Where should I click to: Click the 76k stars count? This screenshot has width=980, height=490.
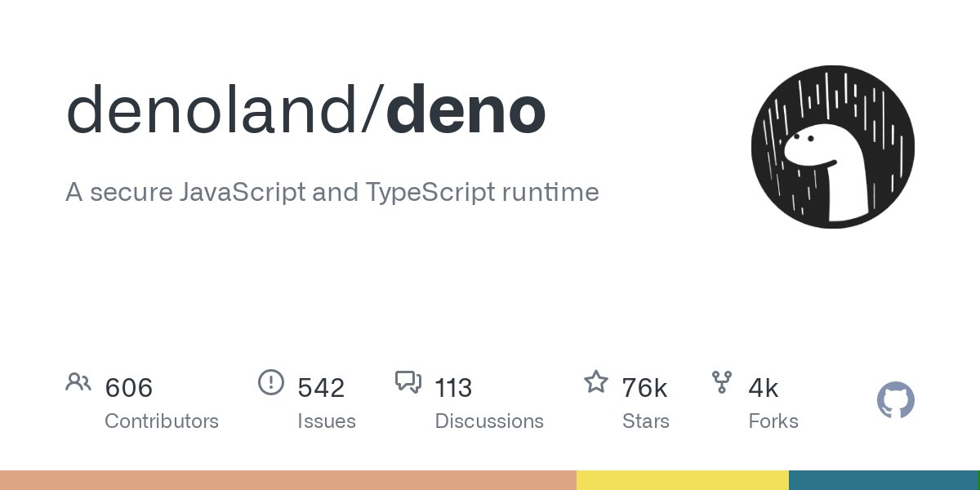tap(644, 388)
